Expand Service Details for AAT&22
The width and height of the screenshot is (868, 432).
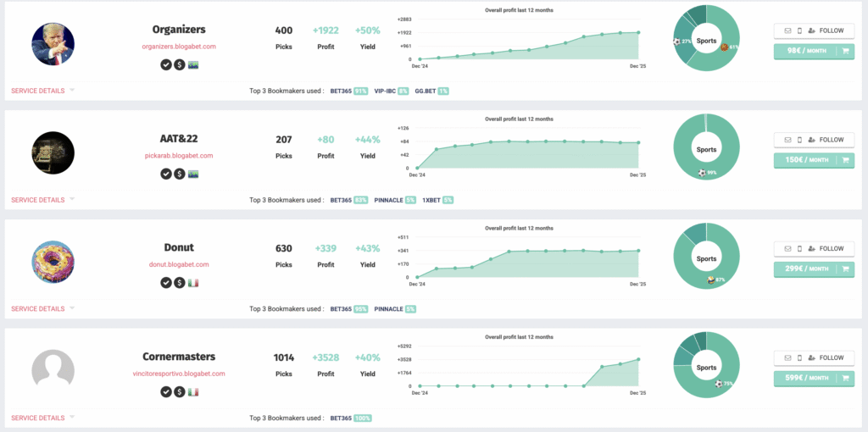(x=42, y=200)
